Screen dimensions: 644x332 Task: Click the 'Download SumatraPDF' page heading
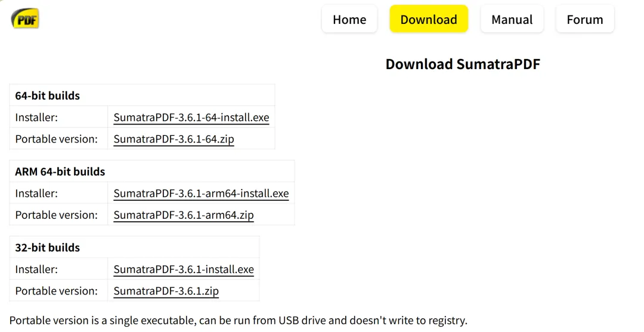(x=463, y=64)
